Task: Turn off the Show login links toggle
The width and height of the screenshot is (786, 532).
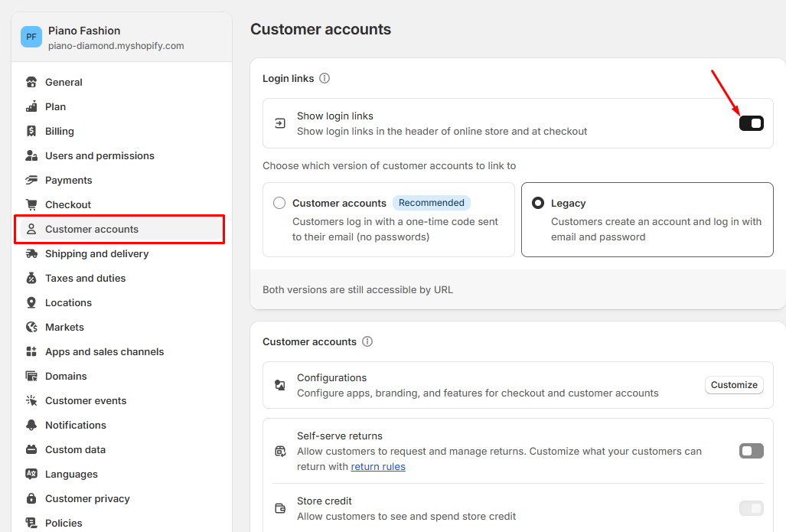Action: click(x=751, y=123)
